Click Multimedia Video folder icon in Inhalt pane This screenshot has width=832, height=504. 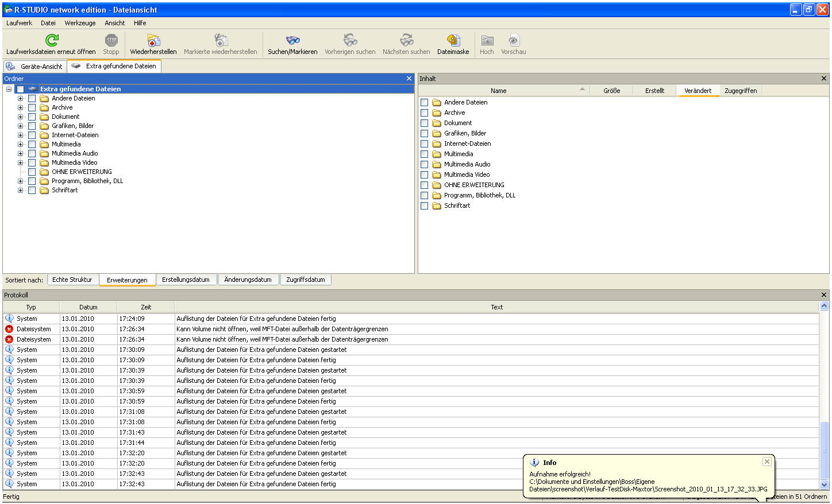coord(437,175)
